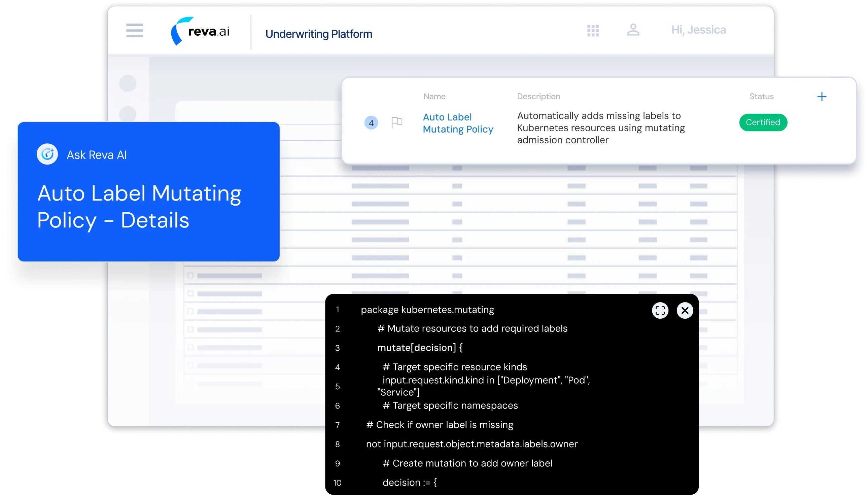Viewport: 868px width, 495px height.
Task: Check the first visible row checkbox
Action: coord(190,275)
